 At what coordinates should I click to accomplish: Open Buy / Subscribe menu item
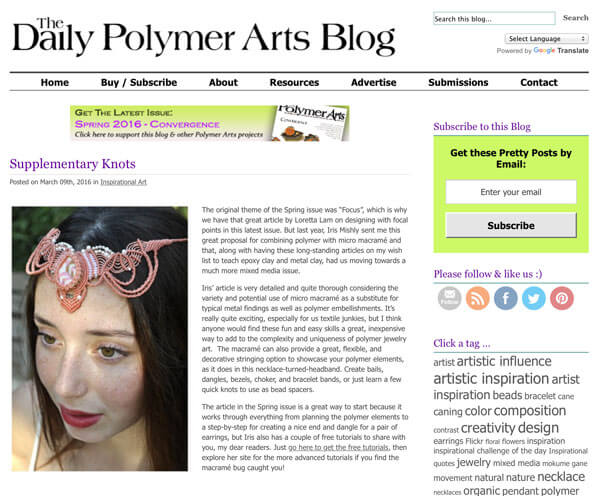pos(139,82)
